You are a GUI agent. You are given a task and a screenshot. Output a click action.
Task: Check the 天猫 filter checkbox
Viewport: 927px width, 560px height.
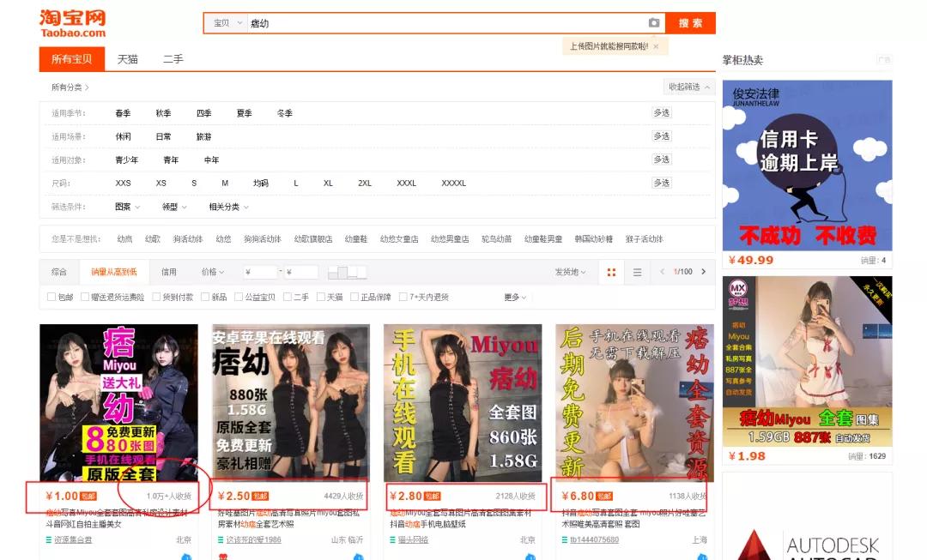pos(320,297)
